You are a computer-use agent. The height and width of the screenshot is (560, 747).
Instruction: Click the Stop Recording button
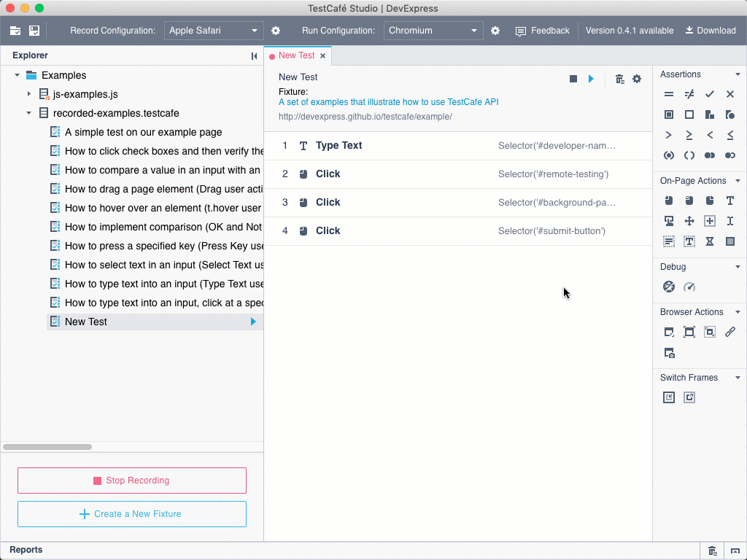pyautogui.click(x=132, y=481)
